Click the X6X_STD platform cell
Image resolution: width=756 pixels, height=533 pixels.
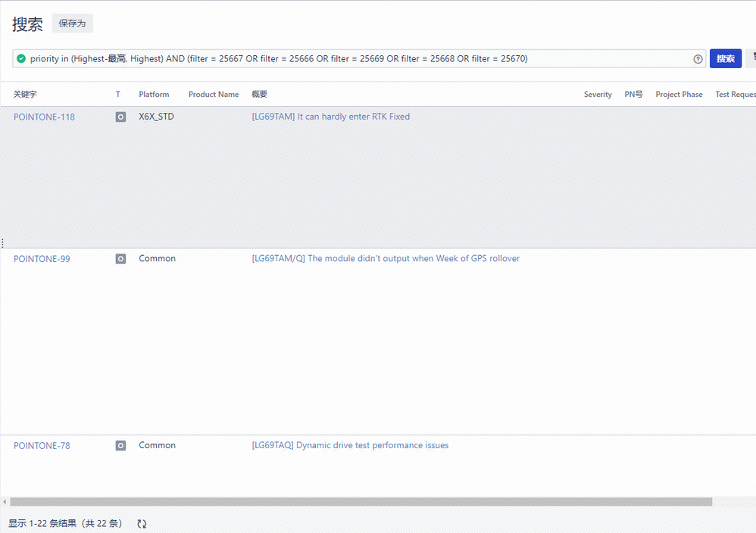[x=156, y=117]
